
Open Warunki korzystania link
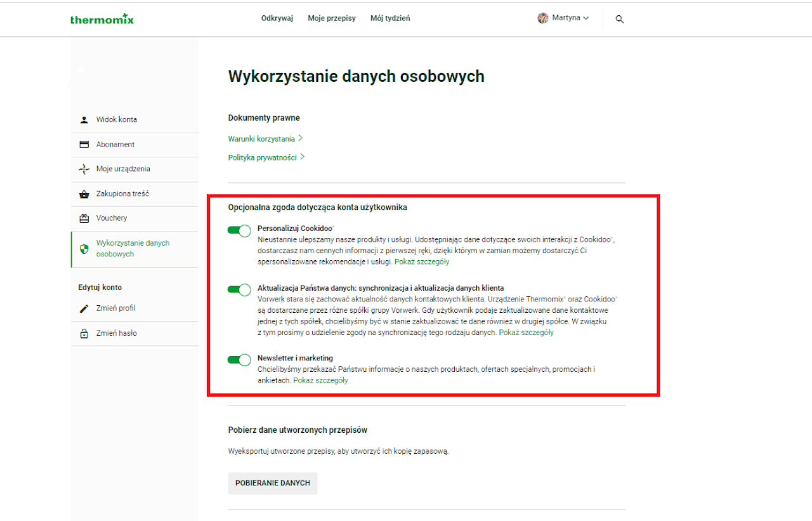pyautogui.click(x=261, y=138)
